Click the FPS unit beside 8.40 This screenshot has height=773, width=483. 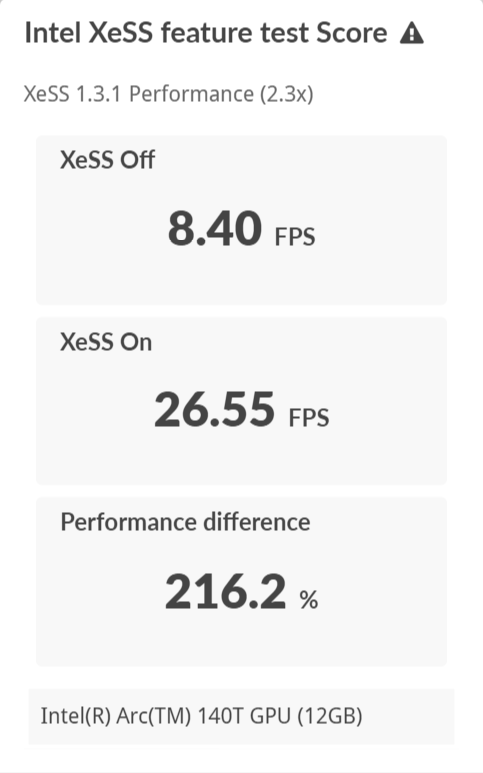(x=295, y=237)
